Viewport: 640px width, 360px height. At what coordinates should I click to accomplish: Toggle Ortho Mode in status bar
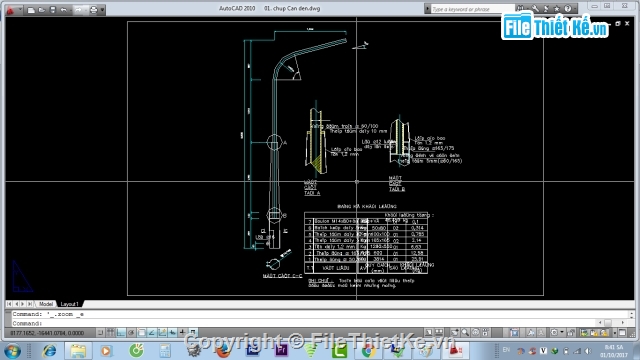(121, 333)
